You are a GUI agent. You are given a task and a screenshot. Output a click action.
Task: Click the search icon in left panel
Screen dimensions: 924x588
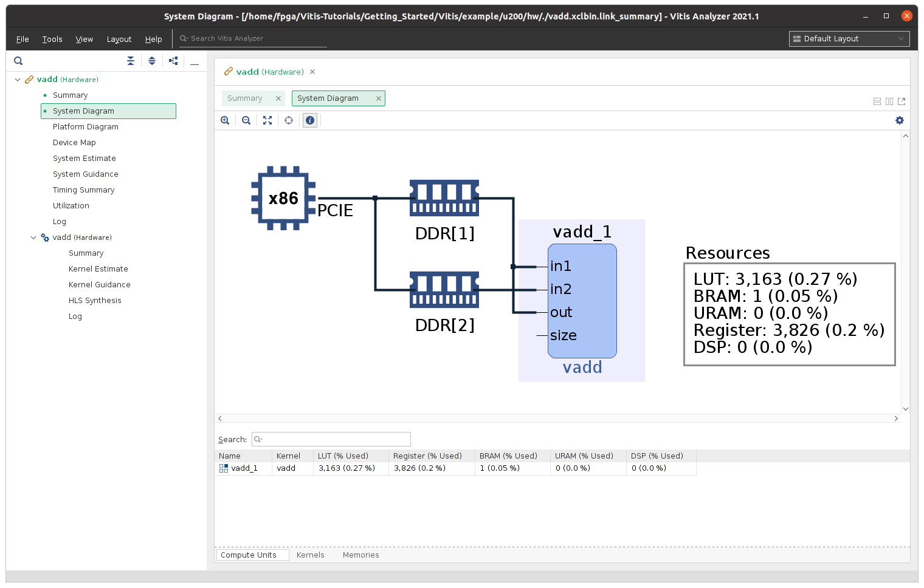point(18,61)
